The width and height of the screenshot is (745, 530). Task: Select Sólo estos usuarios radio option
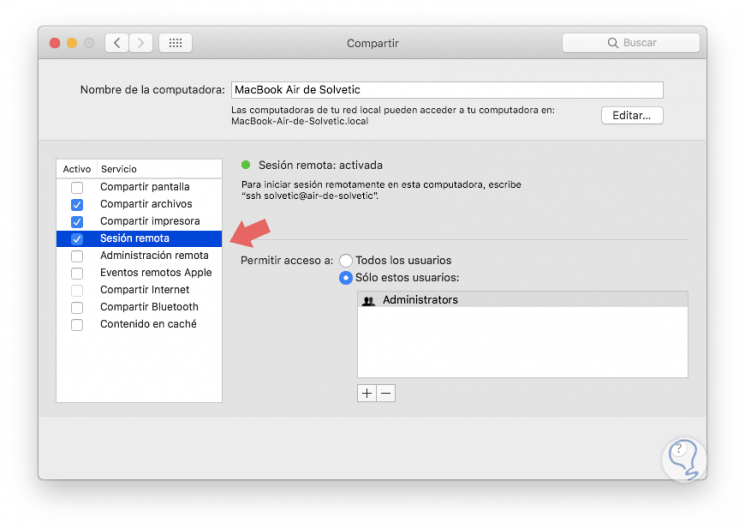[x=346, y=277]
